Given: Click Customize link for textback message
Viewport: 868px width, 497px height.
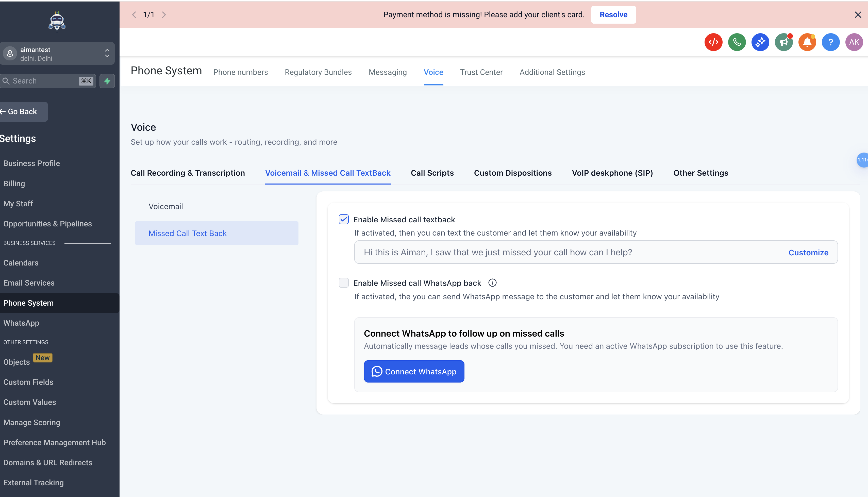Looking at the screenshot, I should [x=808, y=253].
